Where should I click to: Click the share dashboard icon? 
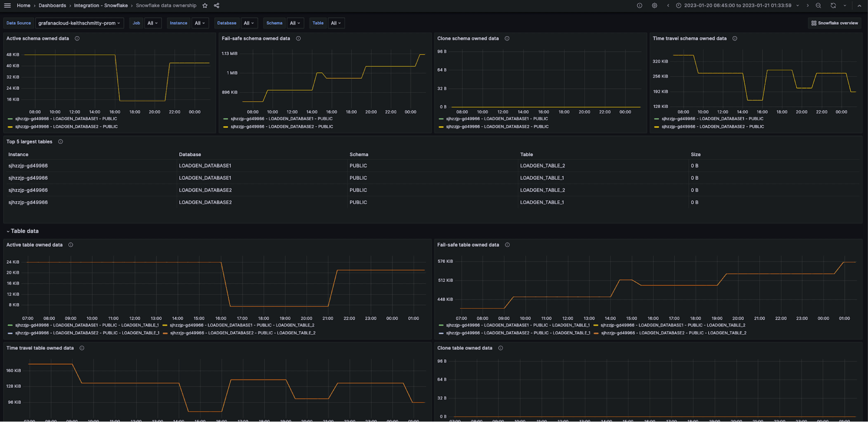pyautogui.click(x=216, y=6)
